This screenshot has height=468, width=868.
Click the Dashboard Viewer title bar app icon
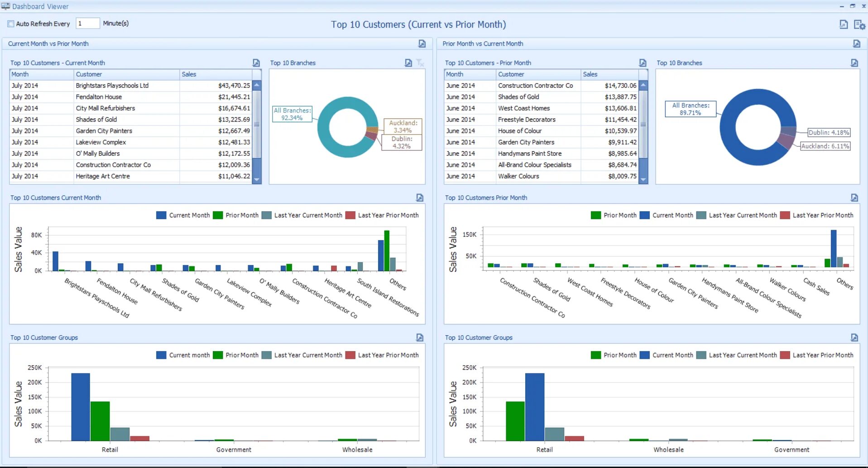click(x=5, y=6)
